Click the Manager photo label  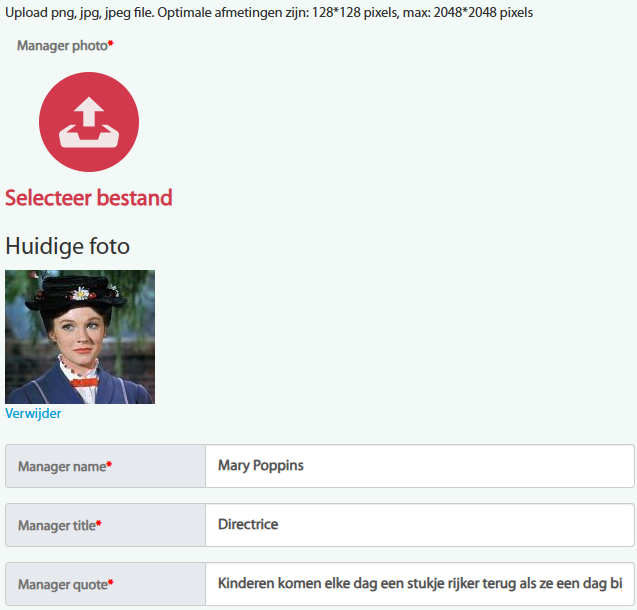[x=61, y=46]
